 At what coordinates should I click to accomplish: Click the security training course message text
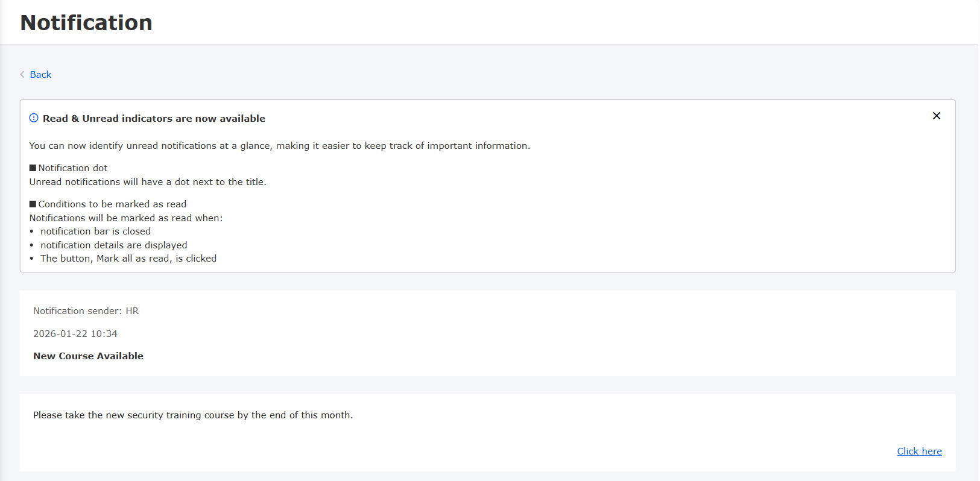point(193,415)
